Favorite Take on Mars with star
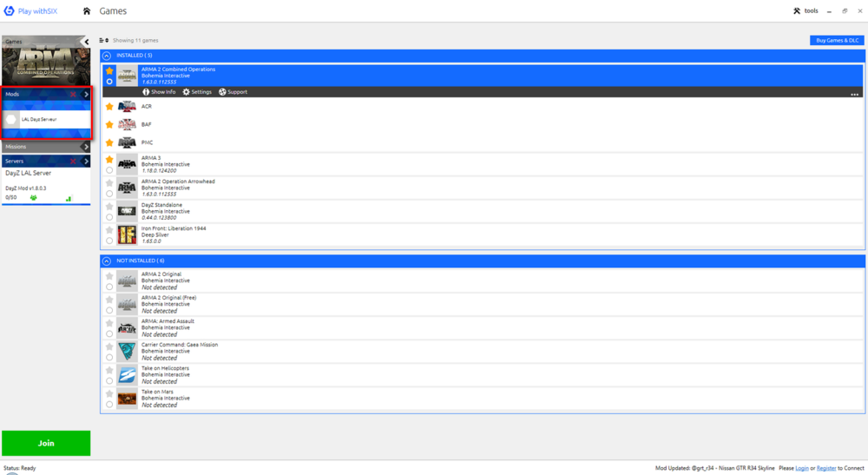The height and width of the screenshot is (475, 868). click(x=109, y=393)
